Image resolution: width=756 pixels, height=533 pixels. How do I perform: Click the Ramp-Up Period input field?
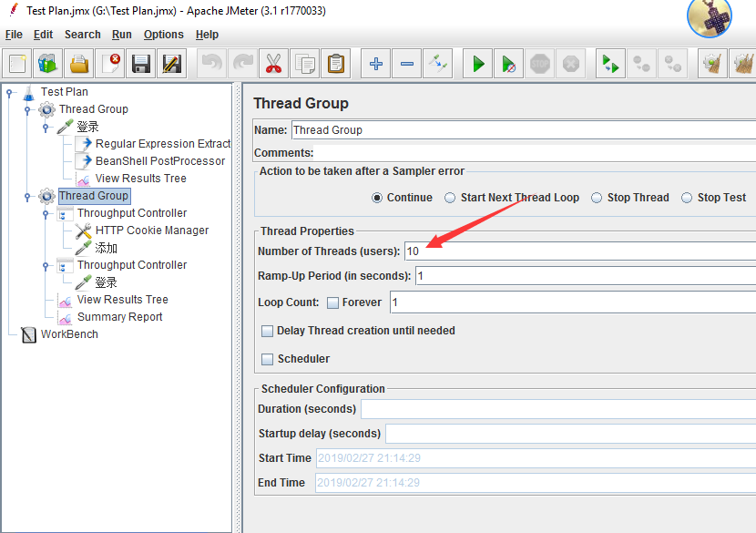click(586, 276)
